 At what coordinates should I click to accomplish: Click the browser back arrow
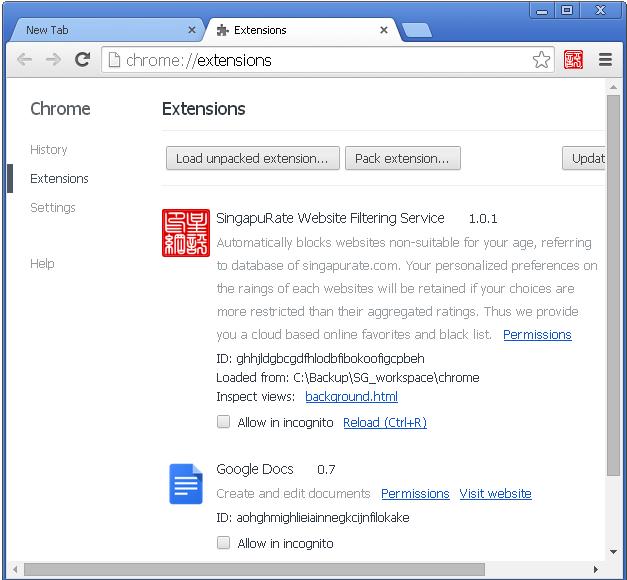click(24, 60)
